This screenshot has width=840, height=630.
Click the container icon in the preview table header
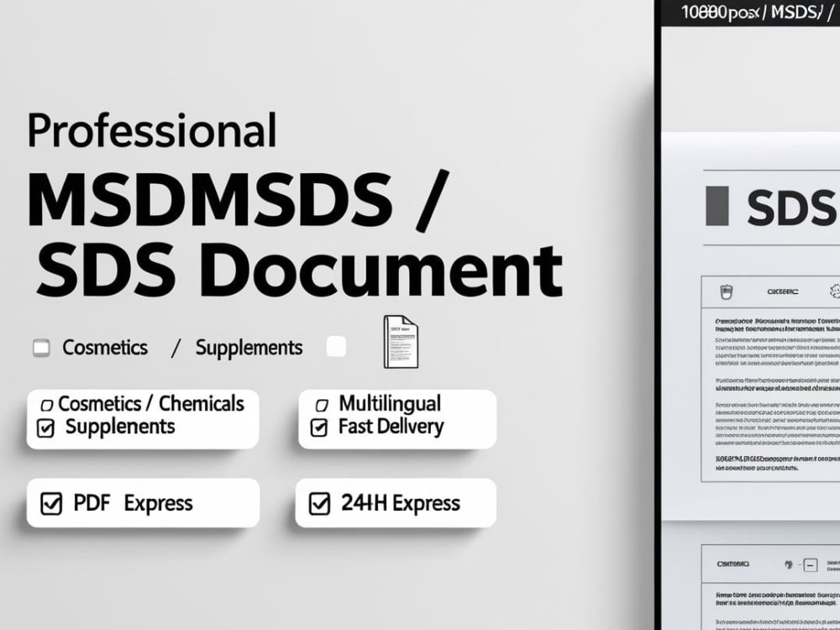(x=726, y=292)
